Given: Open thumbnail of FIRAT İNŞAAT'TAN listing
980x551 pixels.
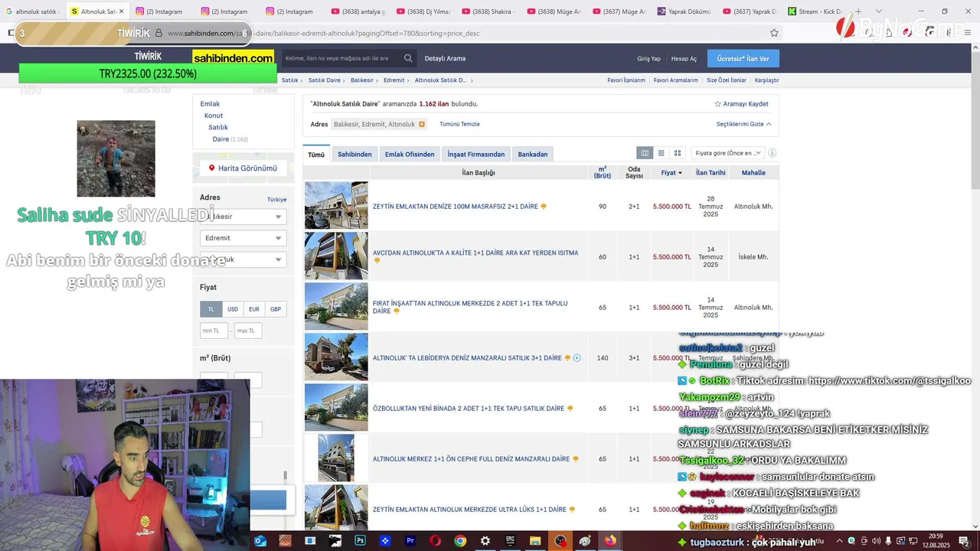Looking at the screenshot, I should [336, 307].
